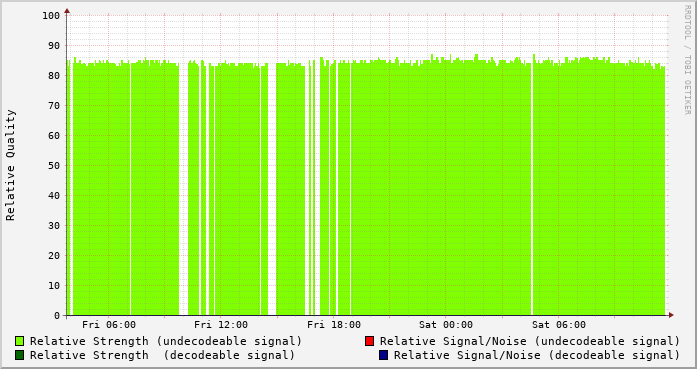This screenshot has width=697, height=369.
Task: Click the light green undecodeable strength swatch
Action: pos(20,341)
